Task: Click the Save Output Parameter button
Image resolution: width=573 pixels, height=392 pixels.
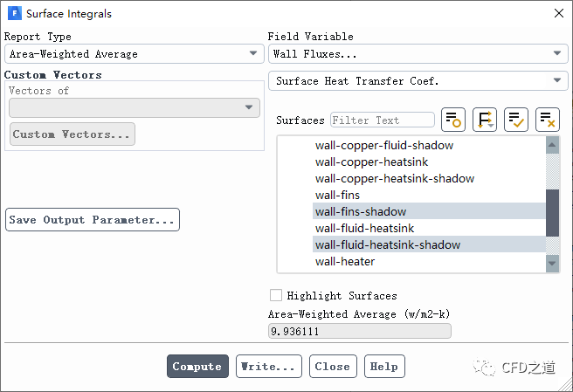Action: click(x=92, y=220)
